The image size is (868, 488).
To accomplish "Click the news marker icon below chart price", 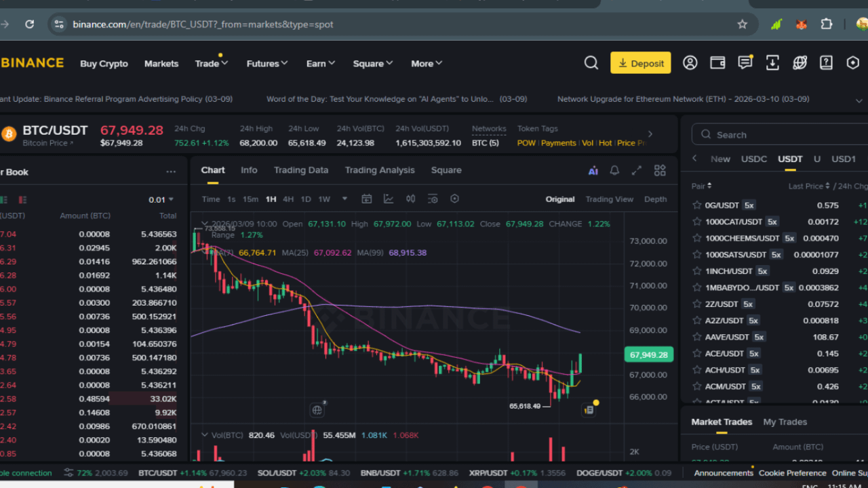I will (x=589, y=409).
